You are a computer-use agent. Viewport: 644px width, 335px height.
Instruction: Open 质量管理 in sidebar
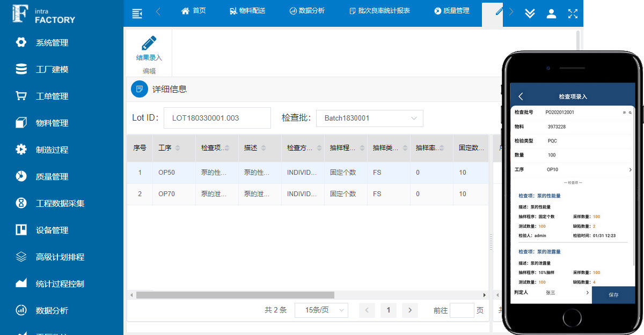(x=52, y=177)
